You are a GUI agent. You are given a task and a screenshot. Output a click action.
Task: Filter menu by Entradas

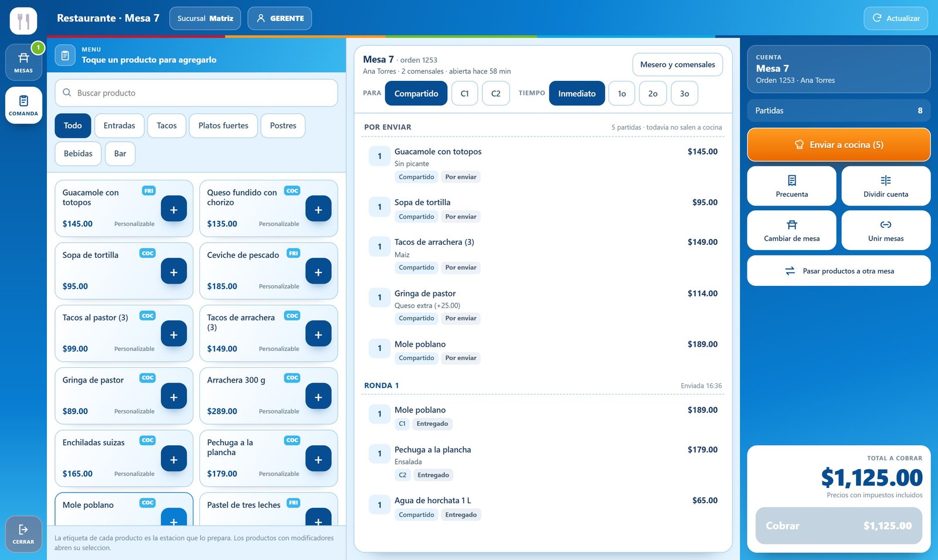[x=120, y=125]
